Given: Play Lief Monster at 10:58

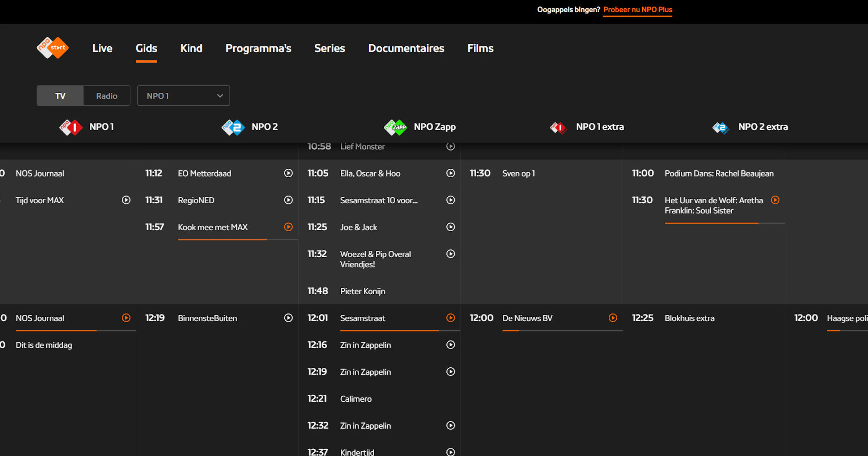Looking at the screenshot, I should (450, 147).
